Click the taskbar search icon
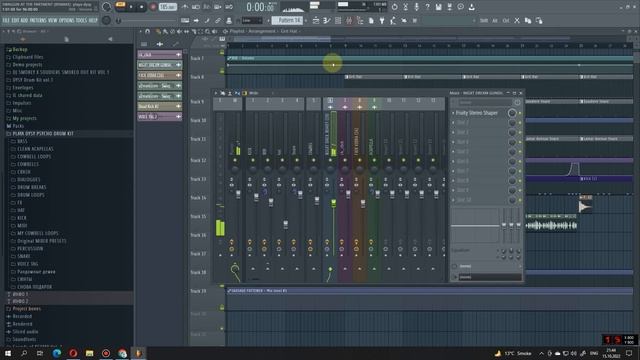The width and height of the screenshot is (640, 360). coord(24,353)
